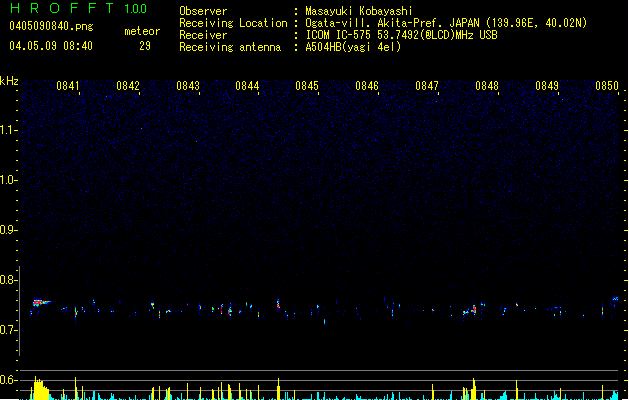Click the wide yellow intensity peak before 0841
Viewport: 629px width, 400px height.
[40, 388]
